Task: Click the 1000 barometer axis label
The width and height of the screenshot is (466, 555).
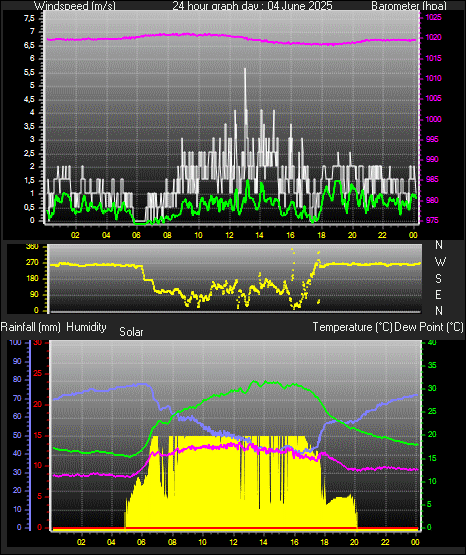Action: click(433, 119)
